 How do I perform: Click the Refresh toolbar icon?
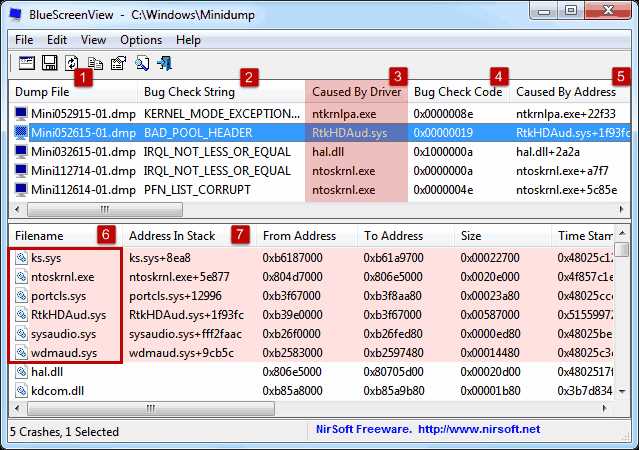click(72, 63)
